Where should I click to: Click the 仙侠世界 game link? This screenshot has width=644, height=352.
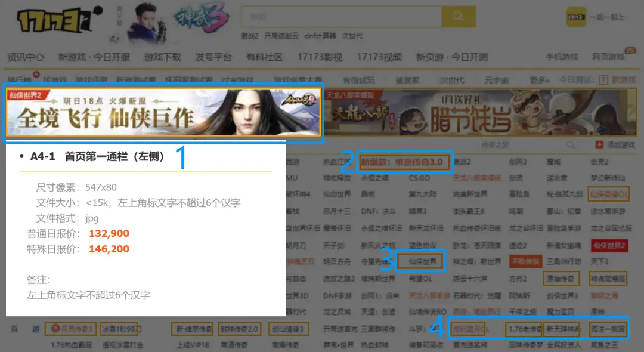tap(419, 259)
